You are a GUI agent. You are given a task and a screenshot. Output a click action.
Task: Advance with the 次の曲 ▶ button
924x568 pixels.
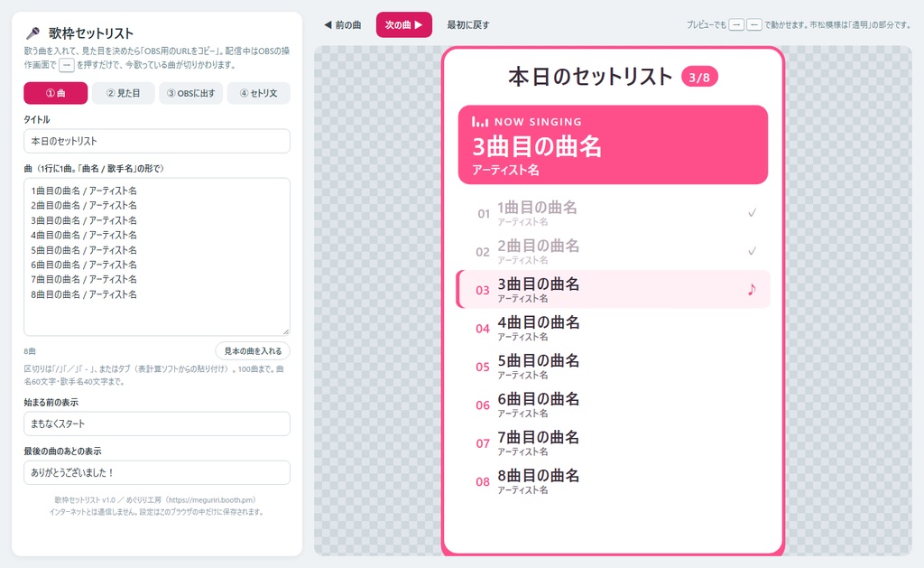pos(404,24)
